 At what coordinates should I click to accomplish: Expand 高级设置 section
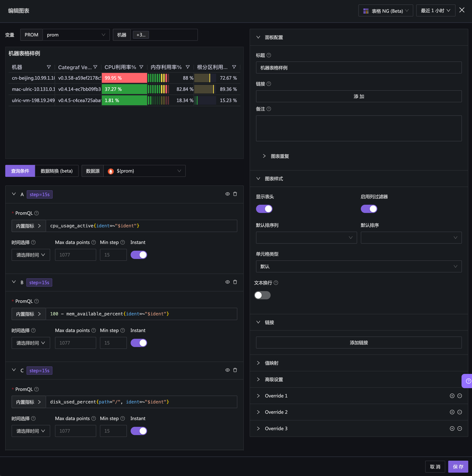coord(274,379)
